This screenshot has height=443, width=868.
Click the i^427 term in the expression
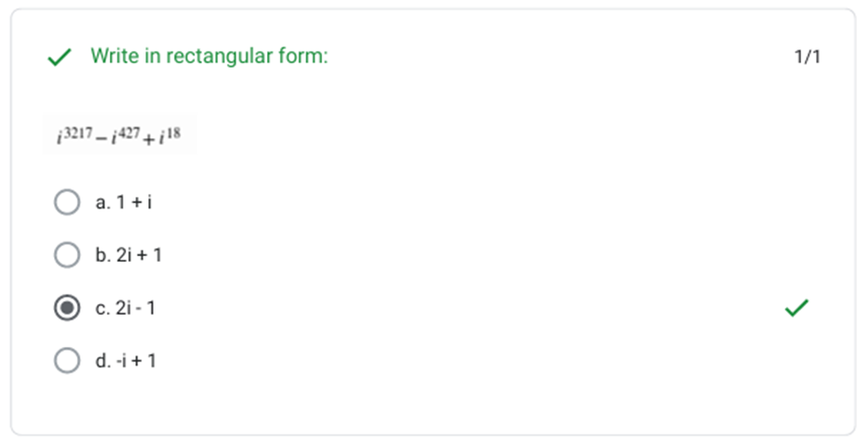click(124, 135)
